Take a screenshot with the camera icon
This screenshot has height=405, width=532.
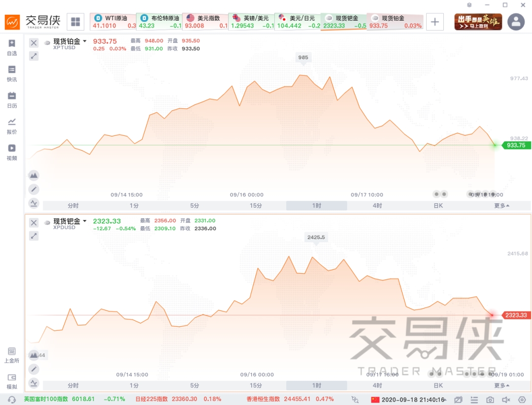pyautogui.click(x=490, y=400)
